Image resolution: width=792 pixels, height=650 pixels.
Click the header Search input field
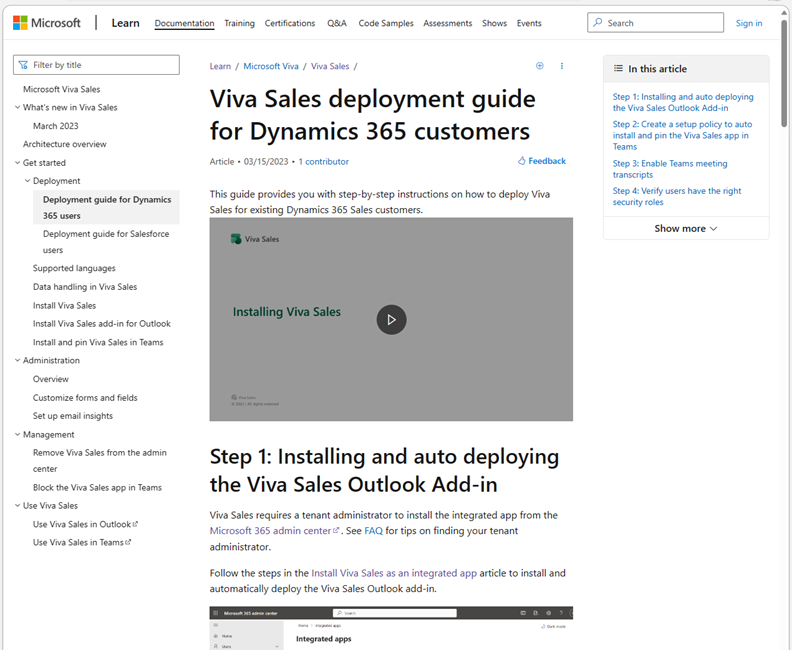(655, 23)
